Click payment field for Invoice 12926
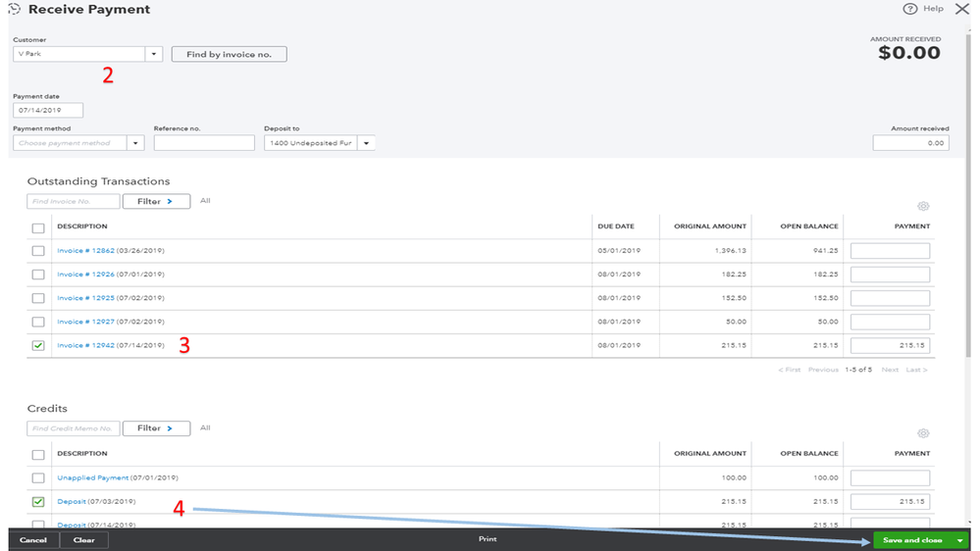The width and height of the screenshot is (980, 551). pos(890,275)
